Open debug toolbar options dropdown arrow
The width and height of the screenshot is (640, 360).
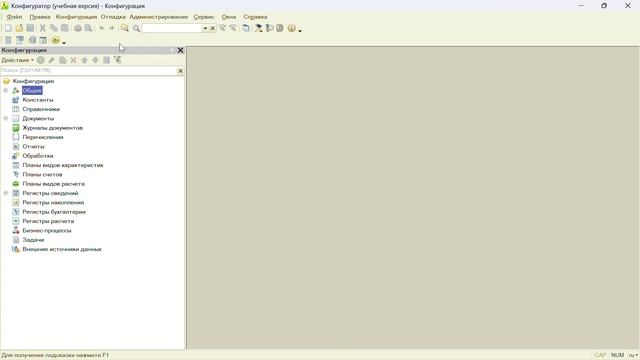click(64, 42)
